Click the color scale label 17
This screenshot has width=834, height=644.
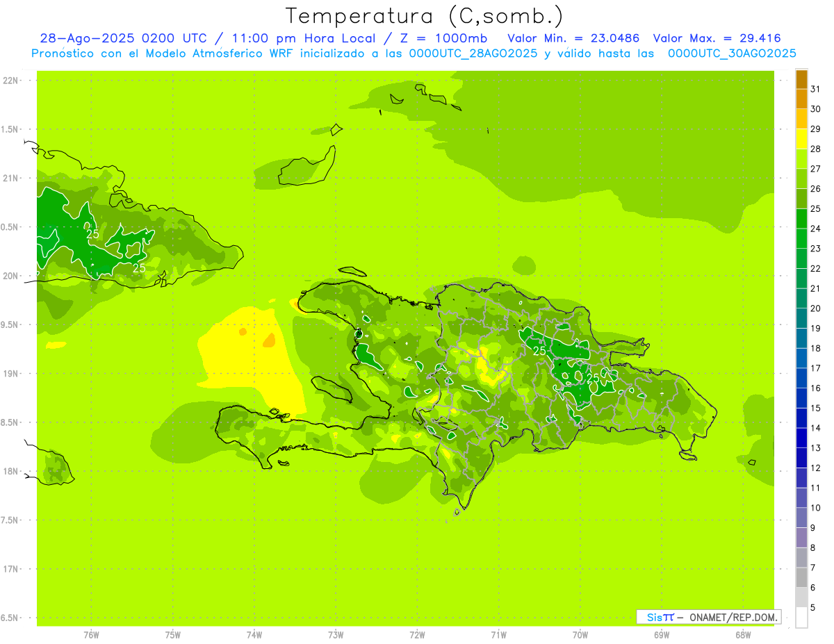click(x=815, y=368)
